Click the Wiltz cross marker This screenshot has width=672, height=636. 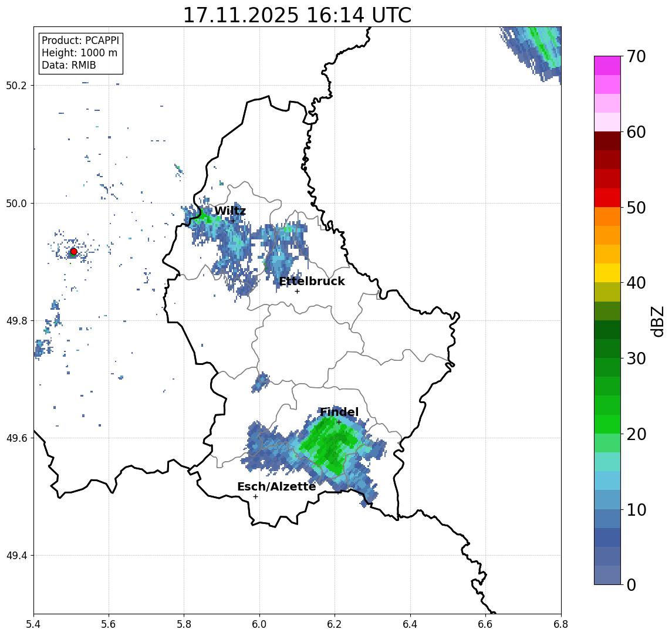pos(233,221)
